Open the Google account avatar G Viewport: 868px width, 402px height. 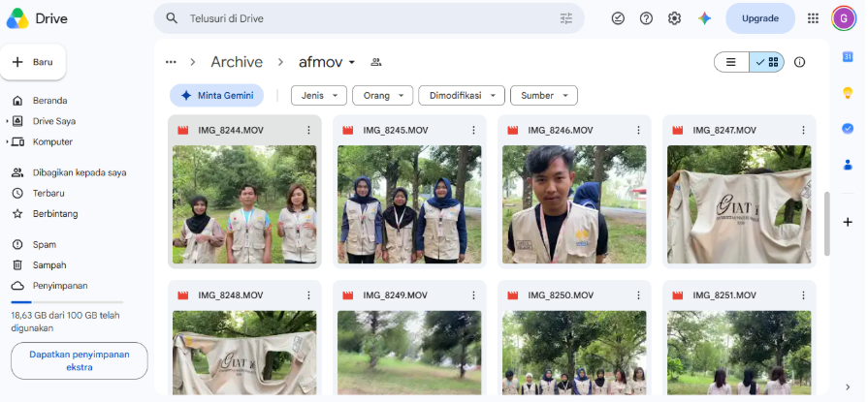844,18
